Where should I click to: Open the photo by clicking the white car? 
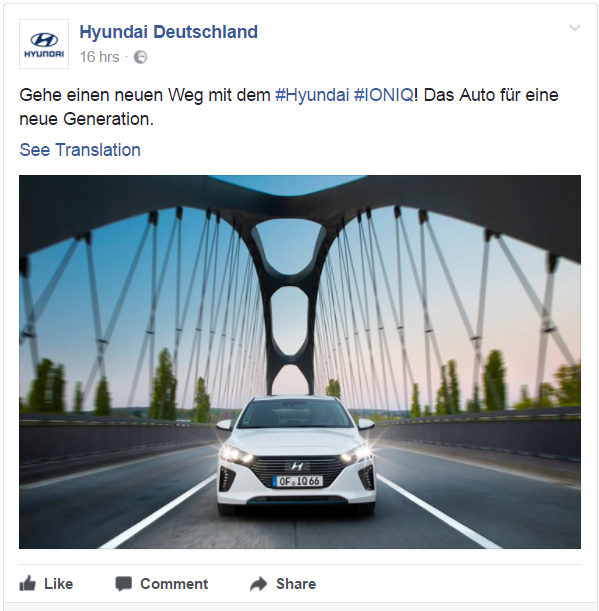click(x=296, y=455)
